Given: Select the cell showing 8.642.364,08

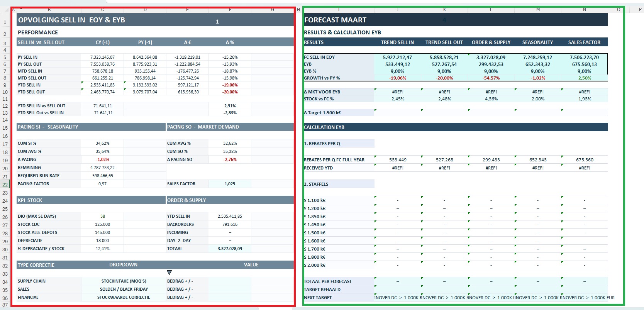Looking at the screenshot, I should (x=145, y=57).
